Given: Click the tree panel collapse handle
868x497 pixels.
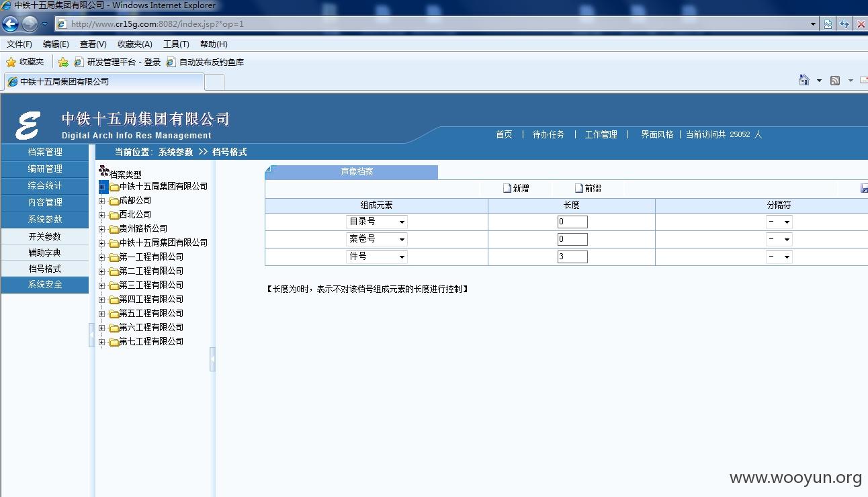Looking at the screenshot, I should click(212, 359).
